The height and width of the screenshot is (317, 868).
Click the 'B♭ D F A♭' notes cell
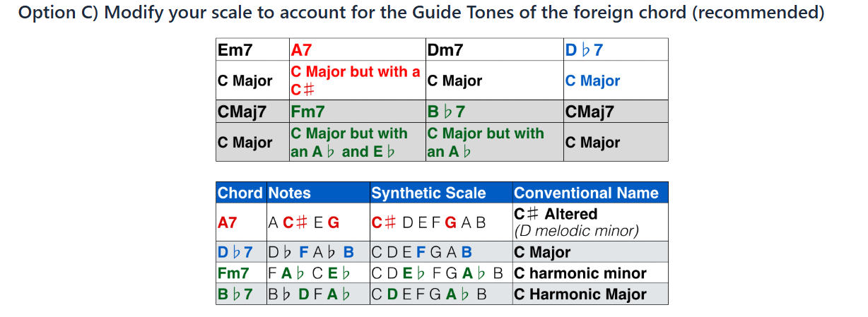(310, 294)
